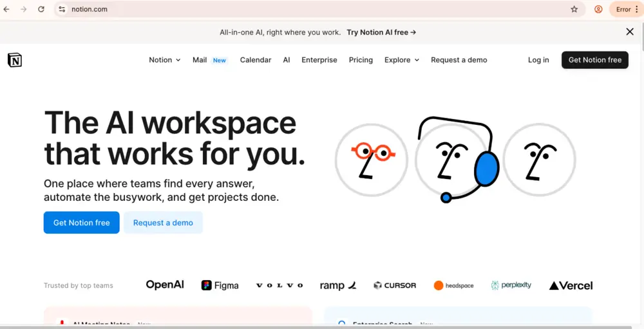Image resolution: width=644 pixels, height=329 pixels.
Task: Click the Figma logo
Action: [220, 285]
